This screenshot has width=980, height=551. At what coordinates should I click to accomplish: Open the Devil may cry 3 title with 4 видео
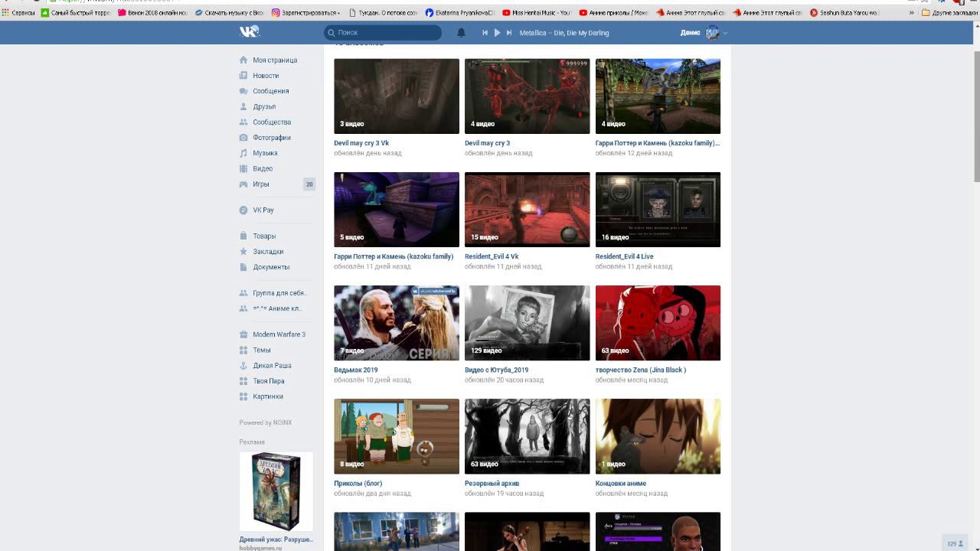[x=487, y=143]
